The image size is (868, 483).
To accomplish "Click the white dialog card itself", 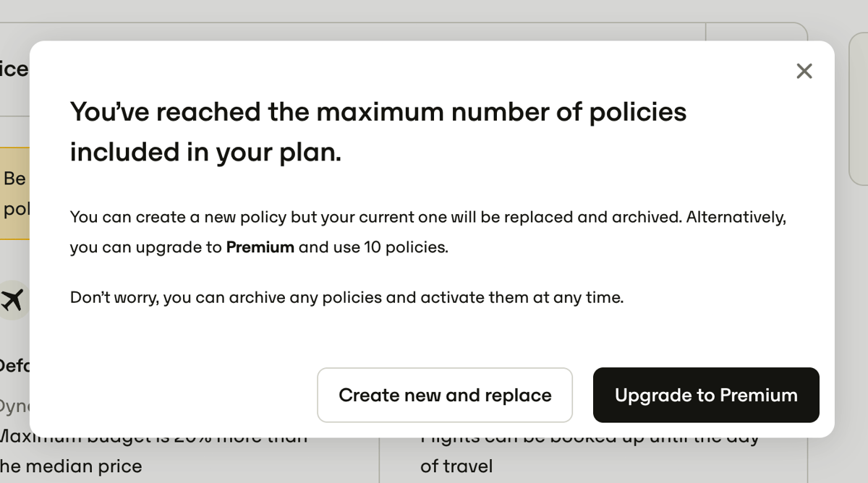I will click(434, 333).
